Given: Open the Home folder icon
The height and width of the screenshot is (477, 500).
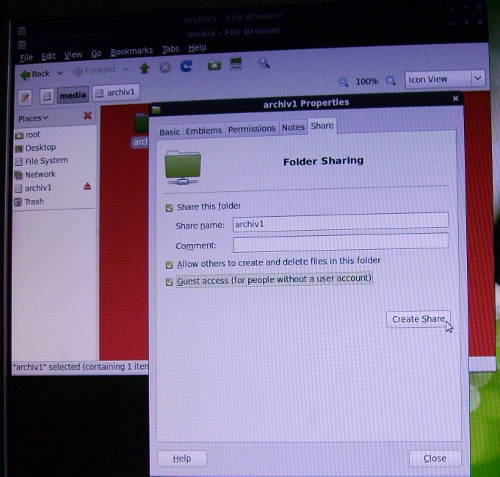Looking at the screenshot, I should point(214,65).
